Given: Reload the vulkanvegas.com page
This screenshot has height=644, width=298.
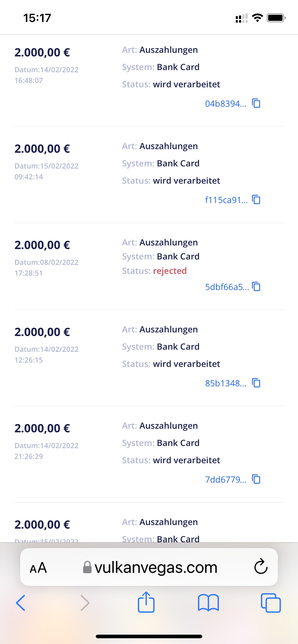Looking at the screenshot, I should [261, 567].
